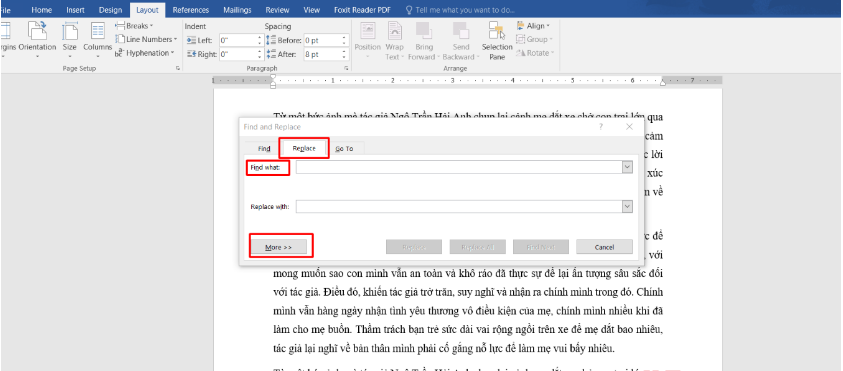
Task: Open Paragraph dialog launcher
Action: click(x=346, y=68)
